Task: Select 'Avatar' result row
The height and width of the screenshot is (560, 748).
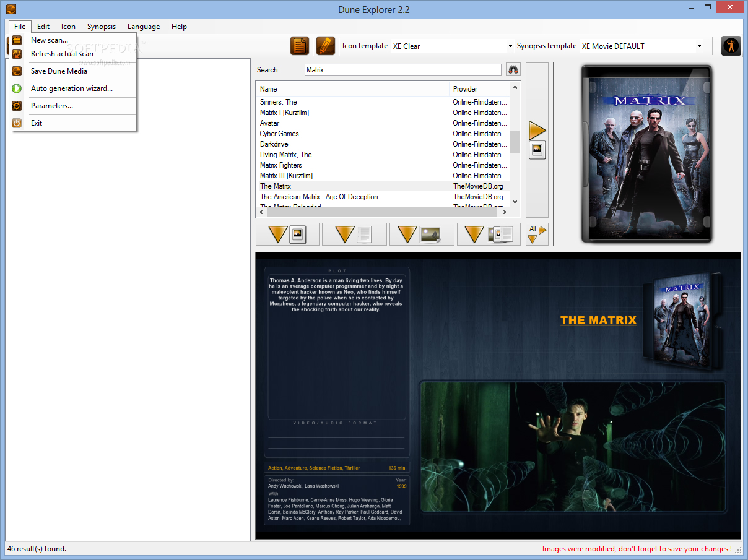Action: coord(383,123)
